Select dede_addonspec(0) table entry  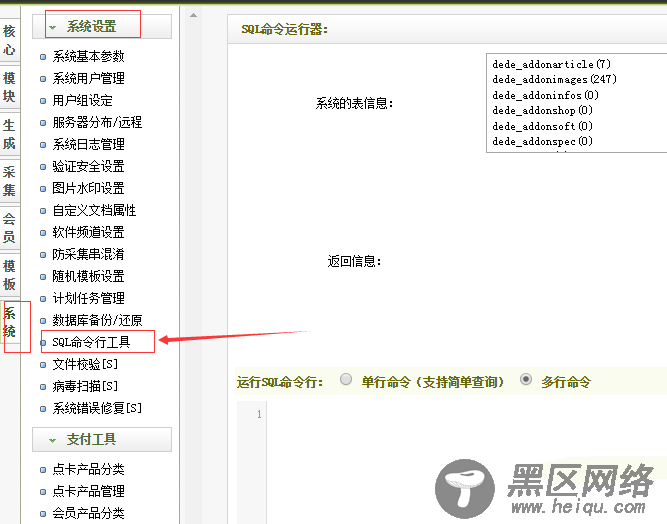tap(542, 141)
